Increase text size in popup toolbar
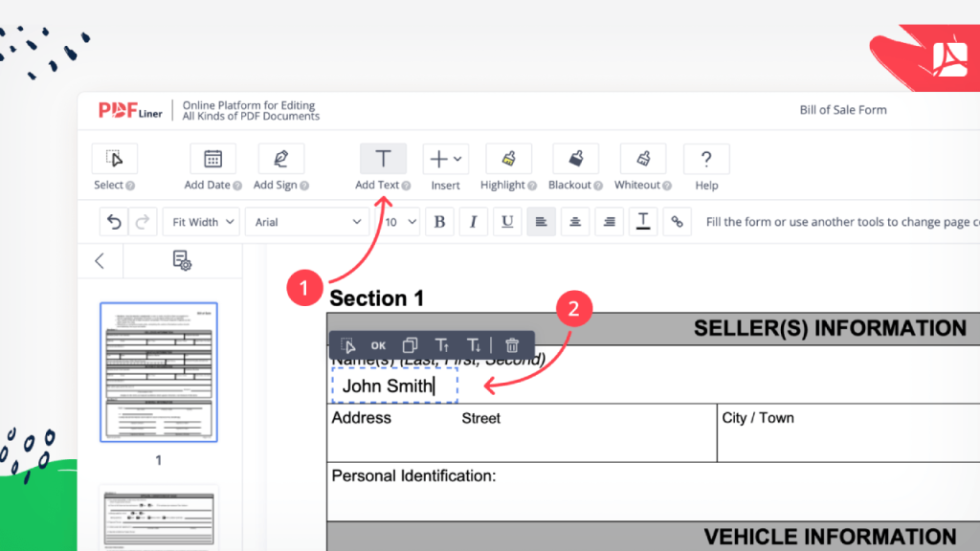This screenshot has height=551, width=980. click(442, 344)
